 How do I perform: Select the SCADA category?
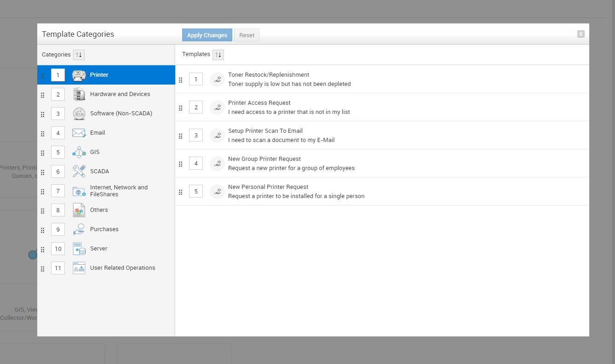[106, 171]
